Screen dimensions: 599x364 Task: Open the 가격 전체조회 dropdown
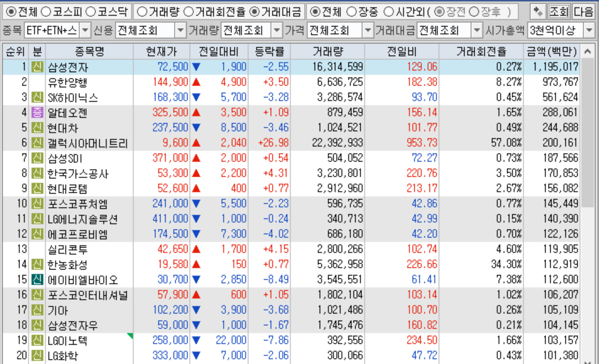tap(368, 30)
